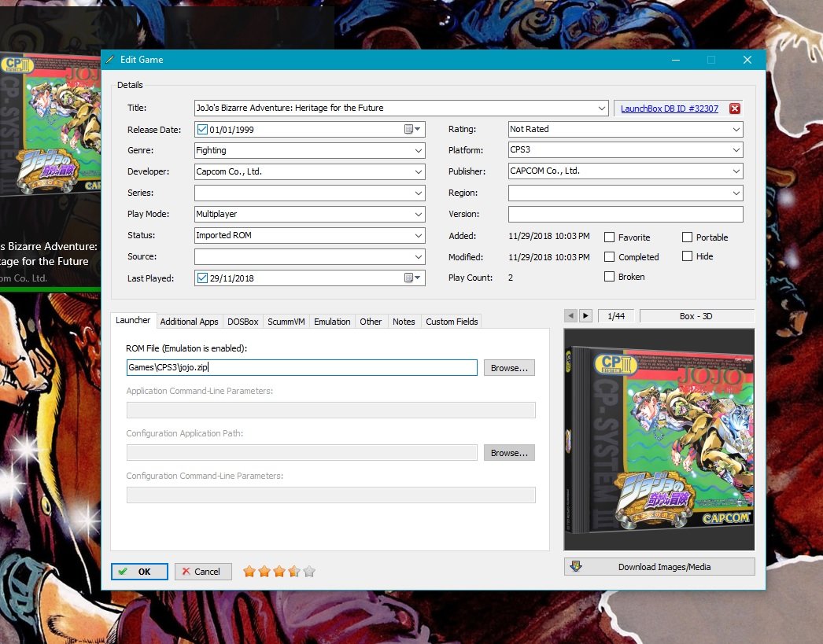Switch to the Emulation tab
This screenshot has height=644, width=823.
pos(332,322)
